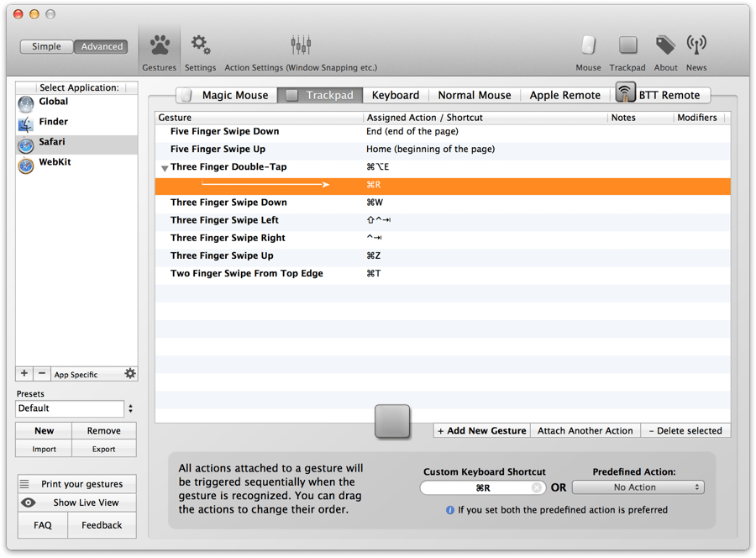
Task: Select Global application globe icon
Action: [x=26, y=103]
